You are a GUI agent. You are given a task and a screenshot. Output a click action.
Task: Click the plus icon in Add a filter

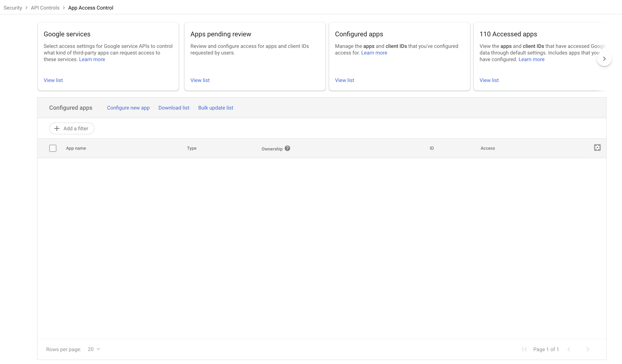[x=57, y=129]
